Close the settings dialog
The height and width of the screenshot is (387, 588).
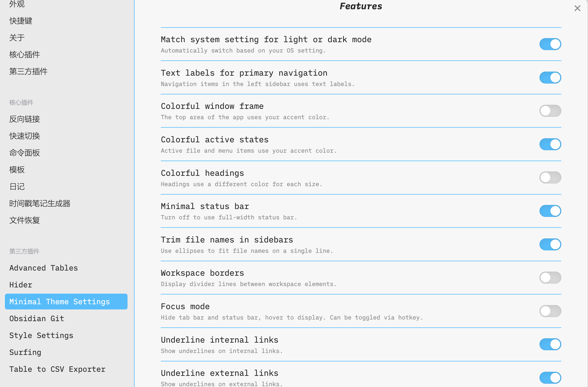[x=577, y=8]
